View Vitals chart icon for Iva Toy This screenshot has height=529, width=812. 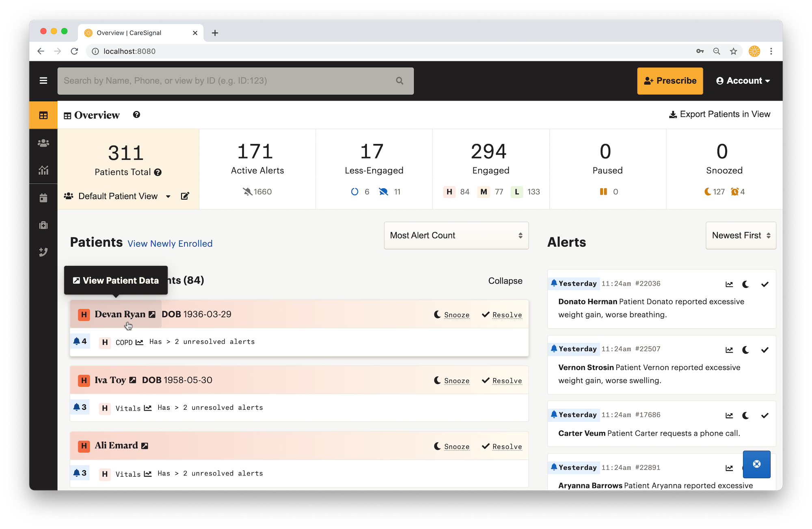coord(148,408)
